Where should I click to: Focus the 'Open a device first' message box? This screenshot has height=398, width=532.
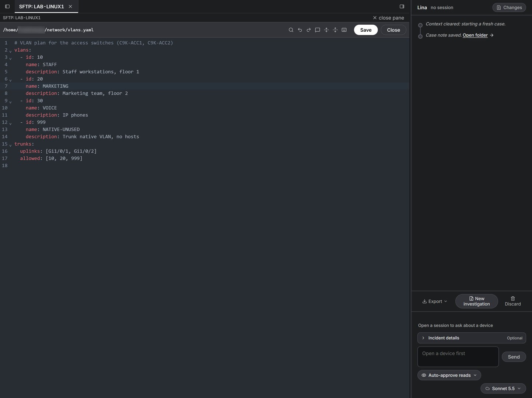click(x=458, y=357)
